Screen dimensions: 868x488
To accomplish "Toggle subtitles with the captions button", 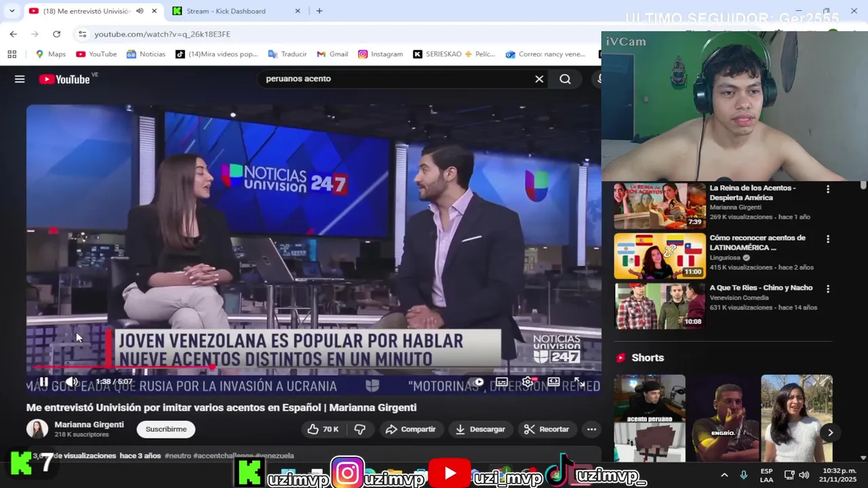I will (x=502, y=382).
